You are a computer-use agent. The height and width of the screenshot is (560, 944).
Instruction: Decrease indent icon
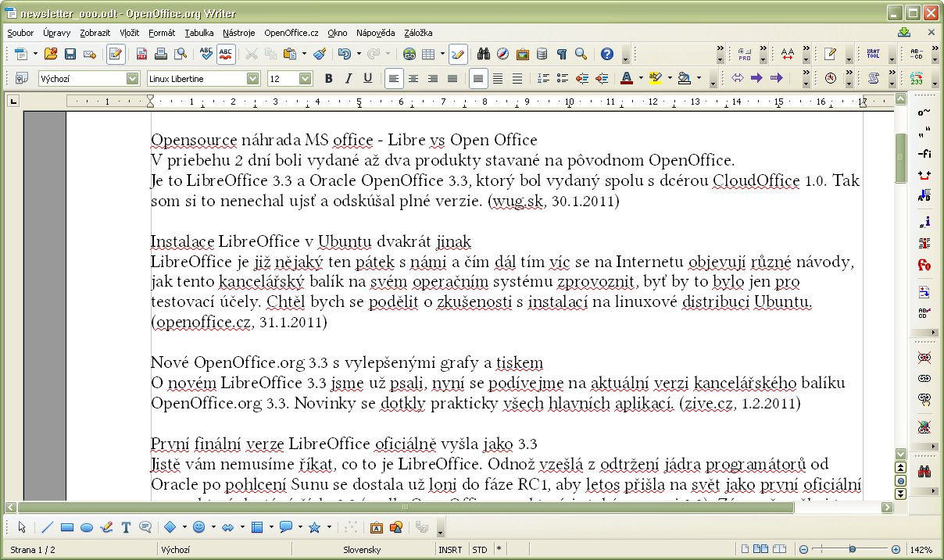(581, 78)
